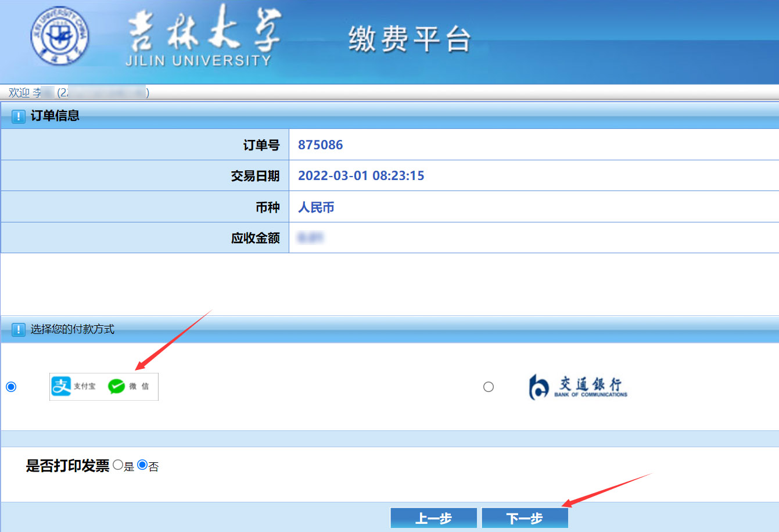Click the Jilin University calligraphy title
This screenshot has height=532, width=779.
(x=203, y=36)
